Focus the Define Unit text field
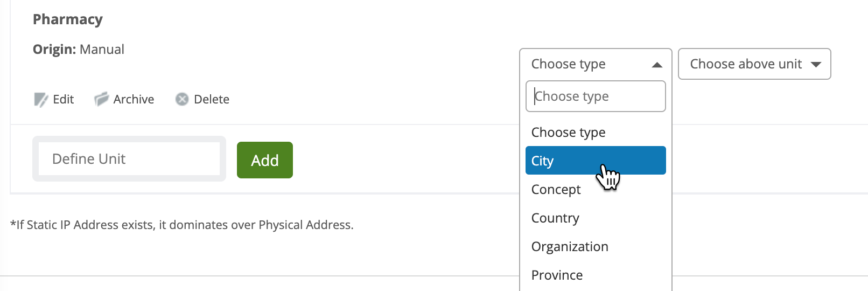This screenshot has height=291, width=868. click(129, 159)
